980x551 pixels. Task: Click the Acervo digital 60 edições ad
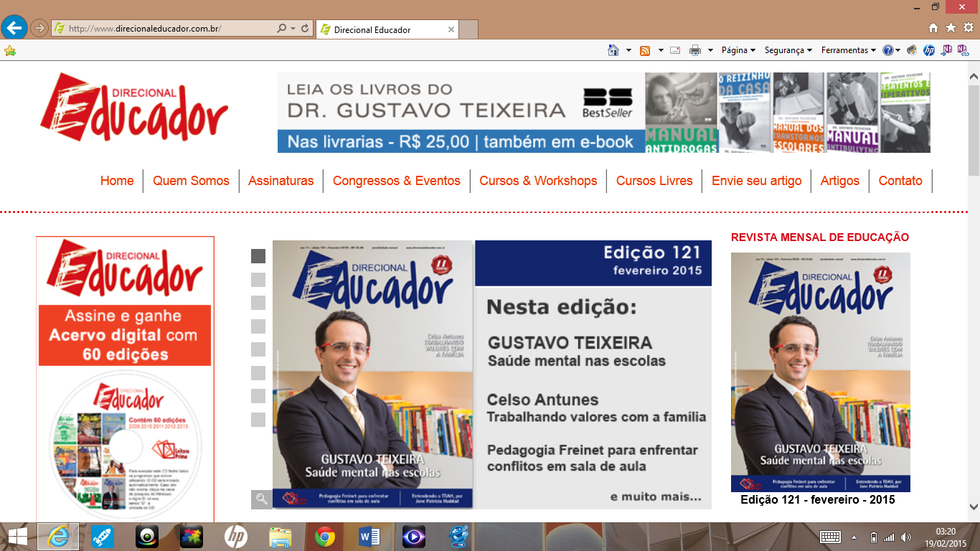tap(126, 379)
